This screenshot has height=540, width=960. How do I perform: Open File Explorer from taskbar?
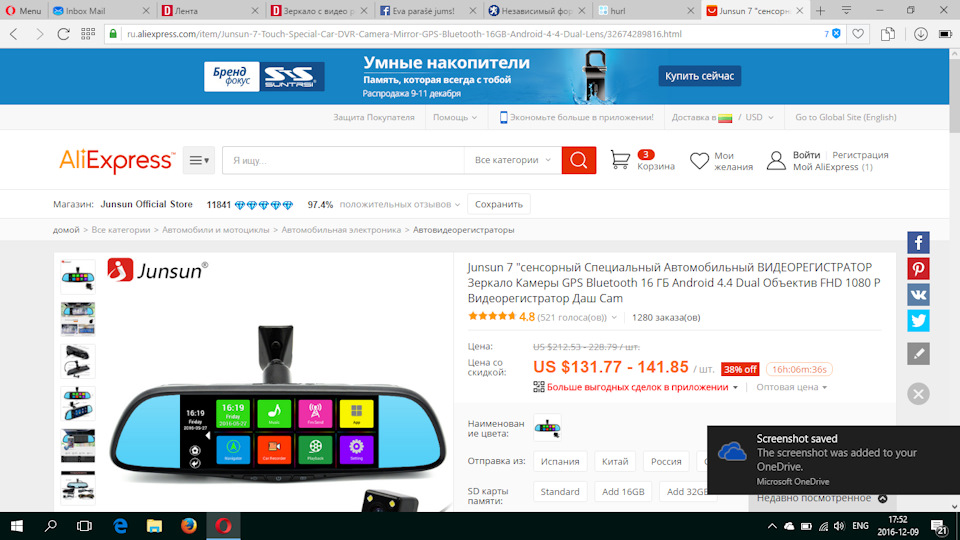[x=154, y=526]
